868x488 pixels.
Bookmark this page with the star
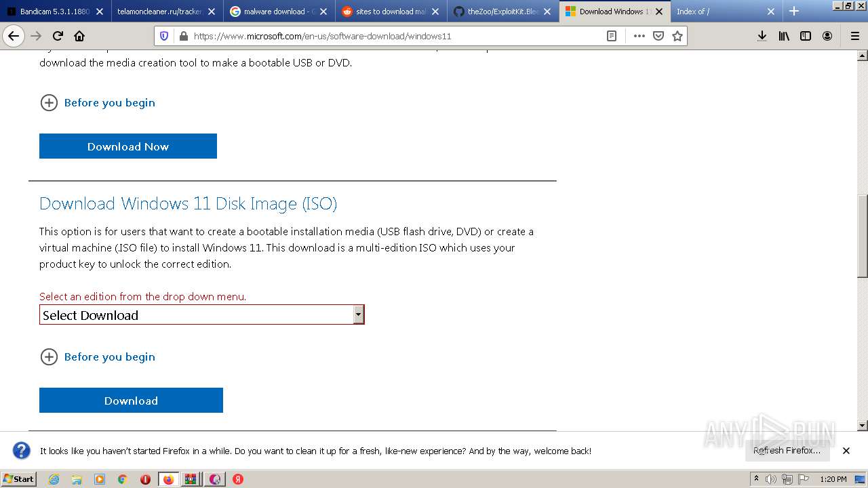pyautogui.click(x=677, y=36)
